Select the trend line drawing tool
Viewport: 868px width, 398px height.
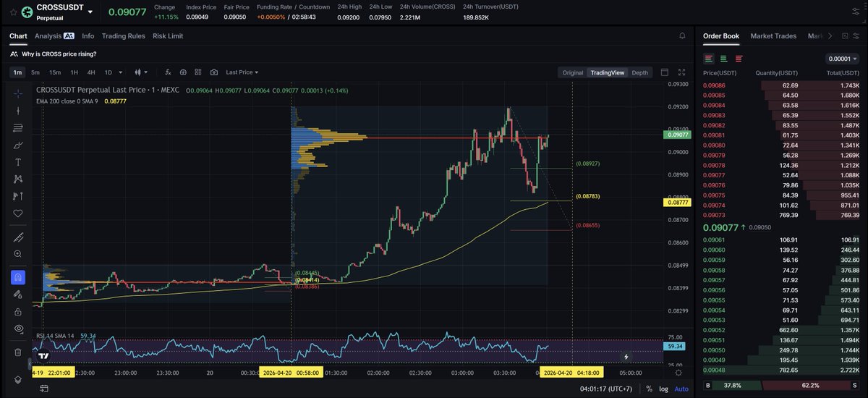[17, 111]
